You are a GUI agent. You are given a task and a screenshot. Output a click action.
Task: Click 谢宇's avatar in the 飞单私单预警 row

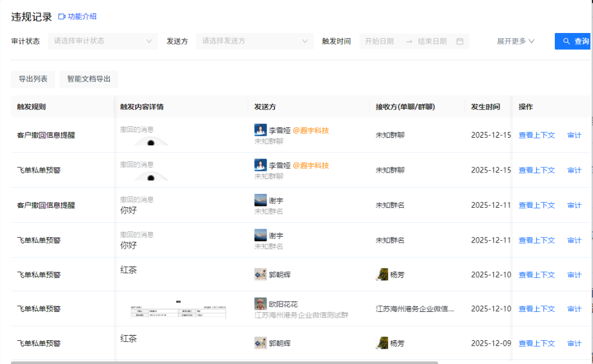[x=261, y=235]
